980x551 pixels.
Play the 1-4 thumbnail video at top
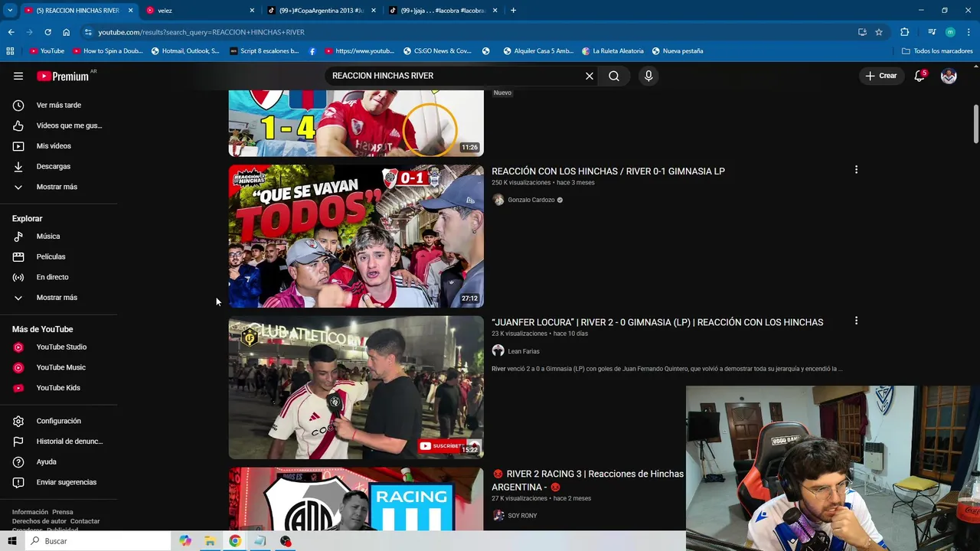(356, 123)
